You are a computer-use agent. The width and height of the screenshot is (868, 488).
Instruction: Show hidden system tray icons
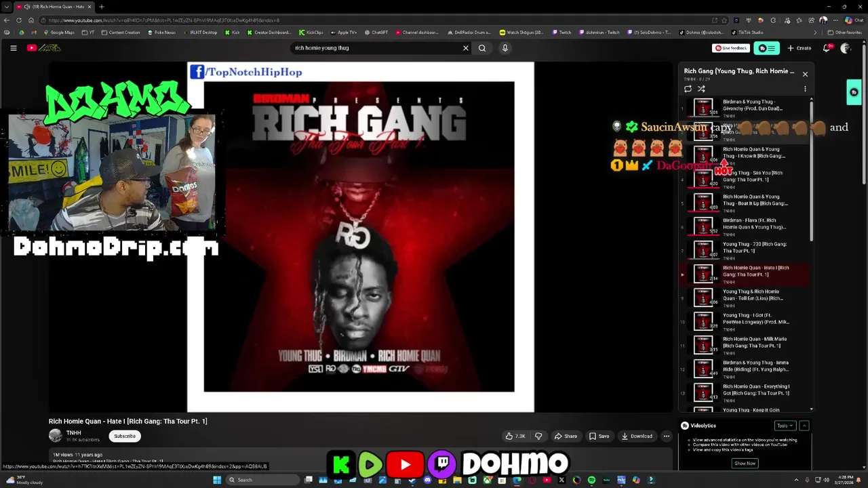(796, 480)
